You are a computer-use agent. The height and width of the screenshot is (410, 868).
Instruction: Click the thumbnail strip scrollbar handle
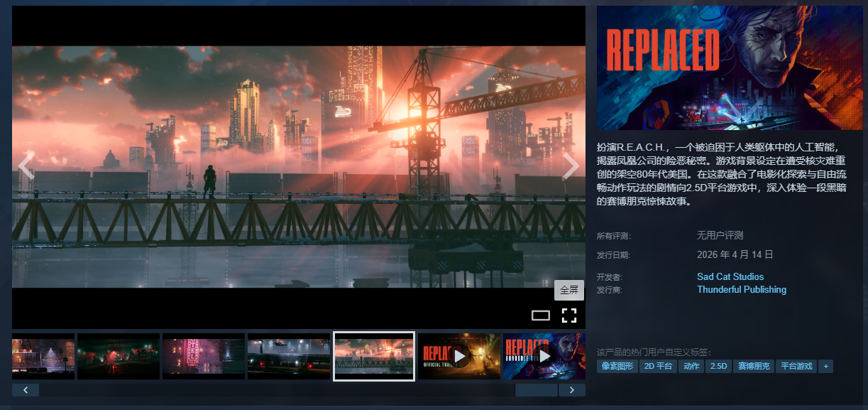coord(537,390)
